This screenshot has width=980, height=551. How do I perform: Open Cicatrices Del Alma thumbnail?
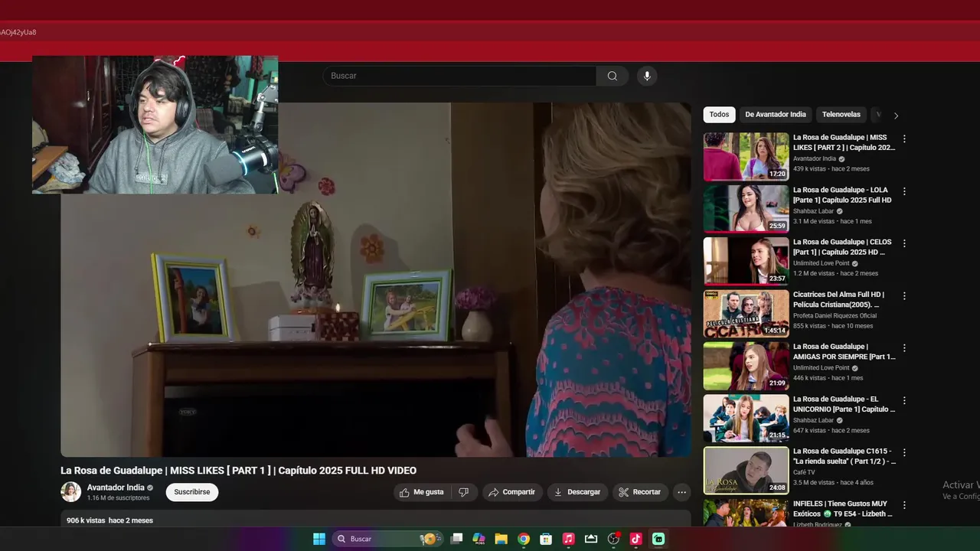click(746, 314)
